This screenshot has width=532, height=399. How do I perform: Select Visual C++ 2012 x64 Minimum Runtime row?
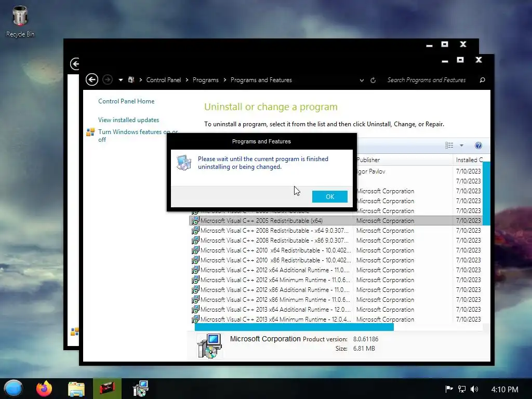(336, 280)
